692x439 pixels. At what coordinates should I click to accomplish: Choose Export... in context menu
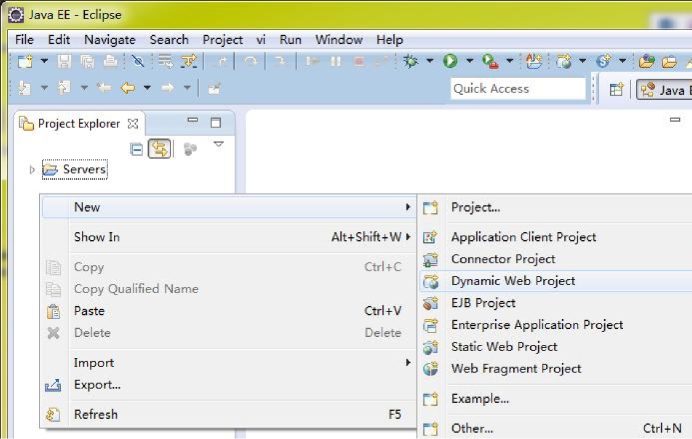click(229, 385)
